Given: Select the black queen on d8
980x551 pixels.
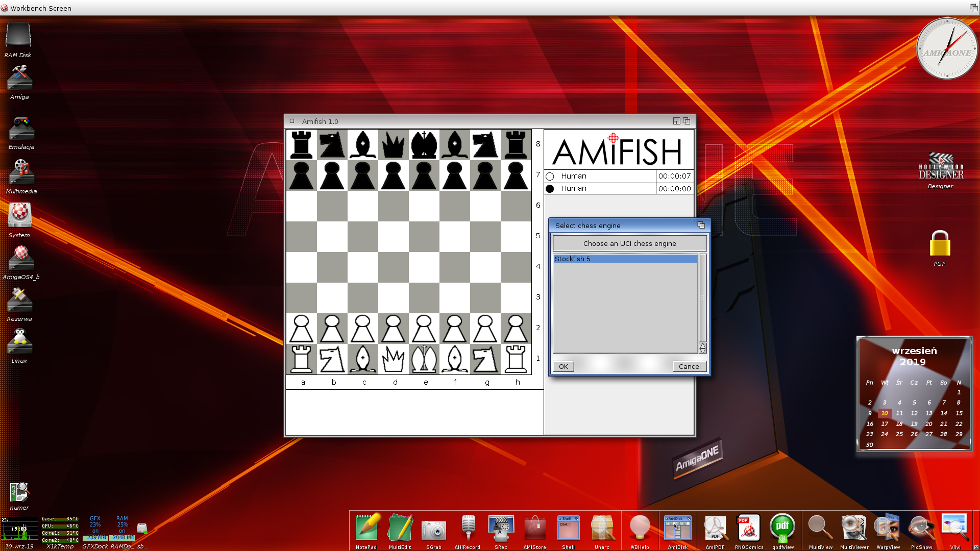Looking at the screenshot, I should (x=394, y=145).
